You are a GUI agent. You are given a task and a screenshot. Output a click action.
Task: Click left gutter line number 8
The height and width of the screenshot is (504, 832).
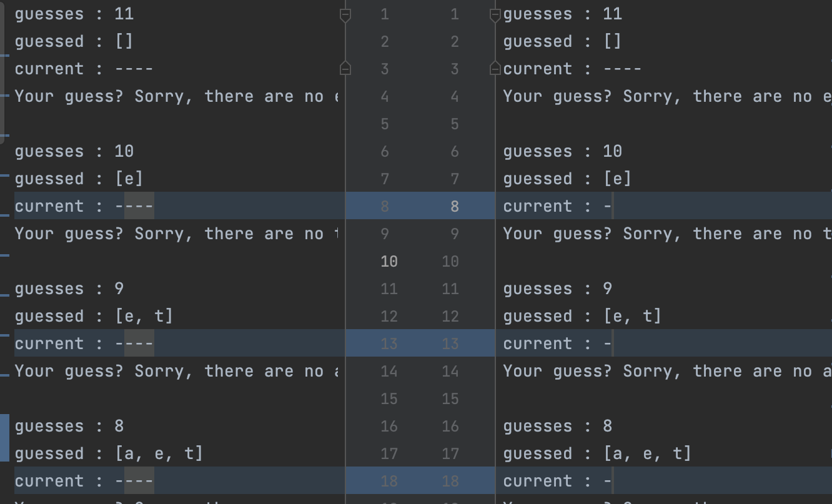385,206
